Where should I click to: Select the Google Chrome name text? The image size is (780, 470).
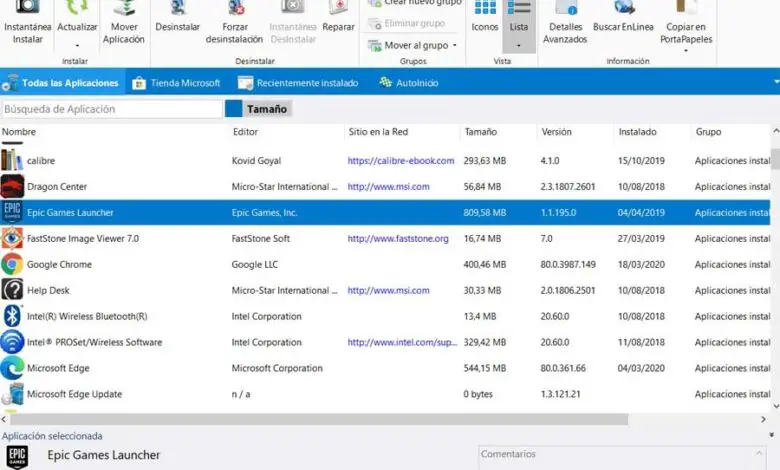(x=59, y=265)
